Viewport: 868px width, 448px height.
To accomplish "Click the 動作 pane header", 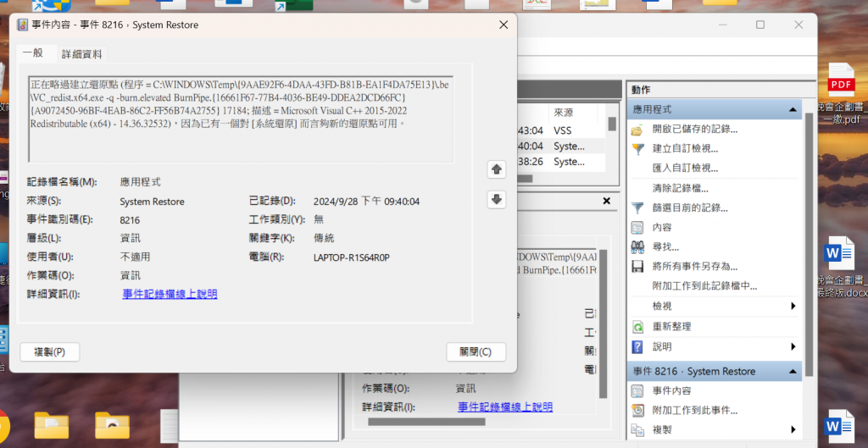I will pyautogui.click(x=721, y=90).
